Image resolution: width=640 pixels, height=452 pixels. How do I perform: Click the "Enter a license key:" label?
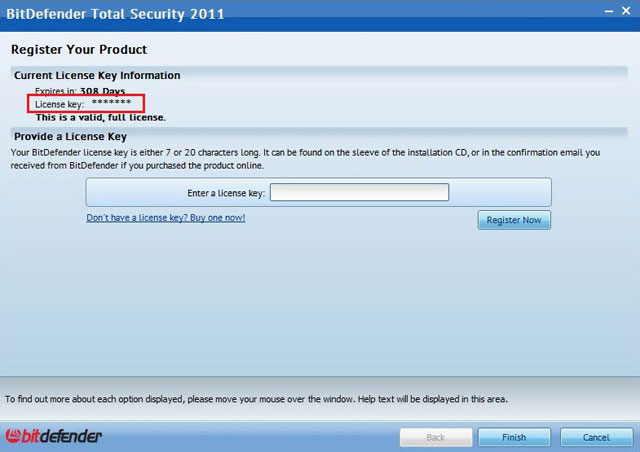pyautogui.click(x=226, y=193)
